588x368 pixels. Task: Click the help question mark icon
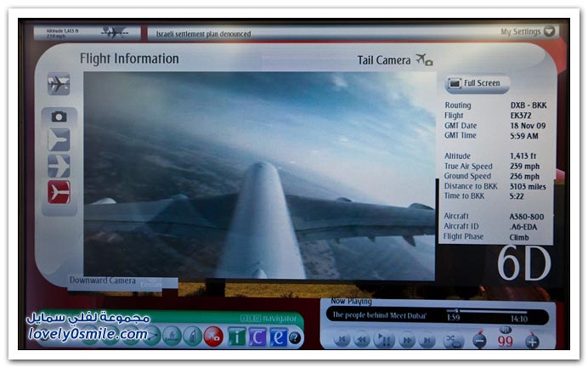point(295,337)
